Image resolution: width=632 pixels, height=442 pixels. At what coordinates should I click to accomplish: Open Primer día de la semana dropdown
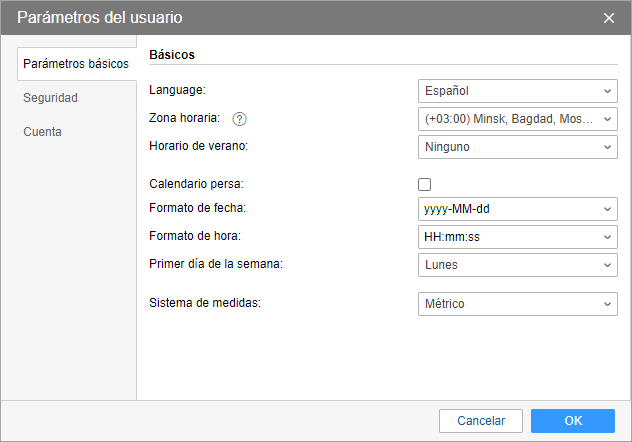point(517,265)
